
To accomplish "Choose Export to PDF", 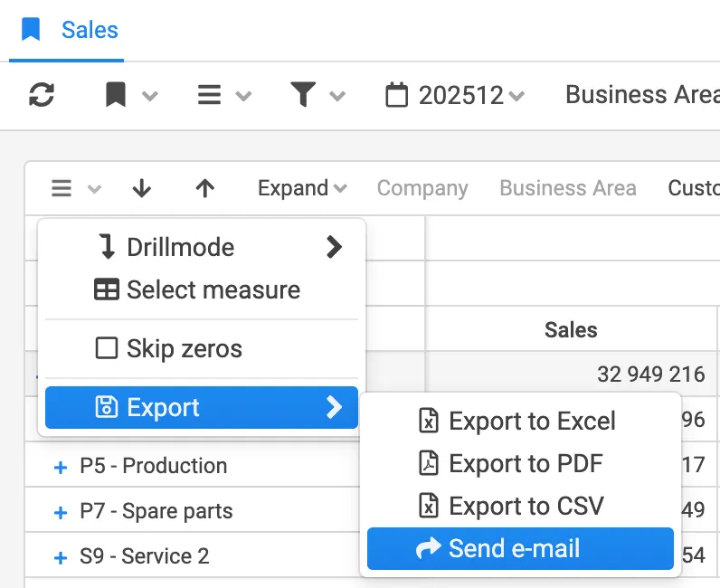I will click(519, 464).
